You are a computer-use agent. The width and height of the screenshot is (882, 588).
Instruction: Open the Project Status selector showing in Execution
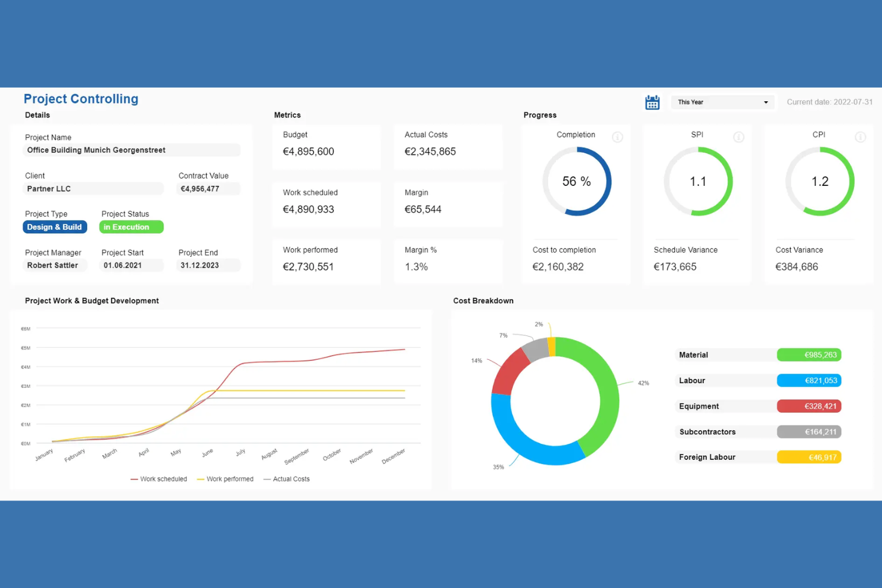point(131,226)
